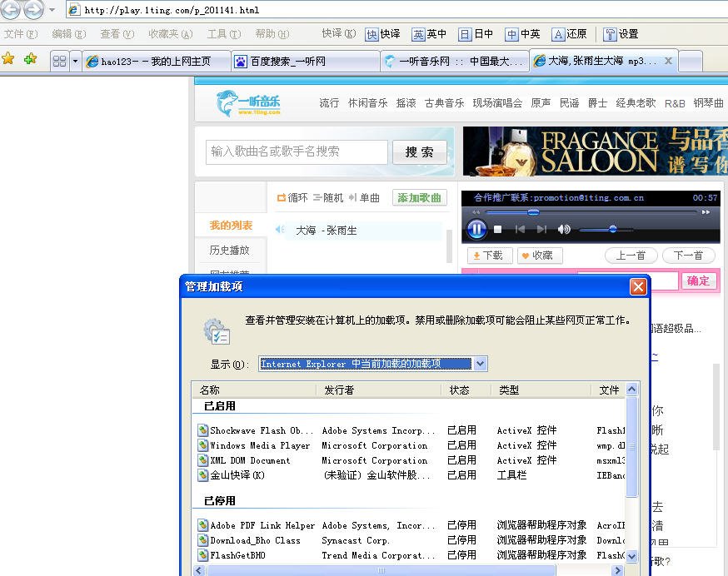This screenshot has height=576, width=728.
Task: Pause the song in the player
Action: point(476,229)
